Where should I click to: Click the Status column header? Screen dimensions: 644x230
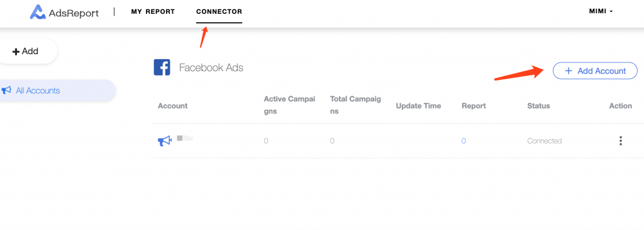pos(538,106)
